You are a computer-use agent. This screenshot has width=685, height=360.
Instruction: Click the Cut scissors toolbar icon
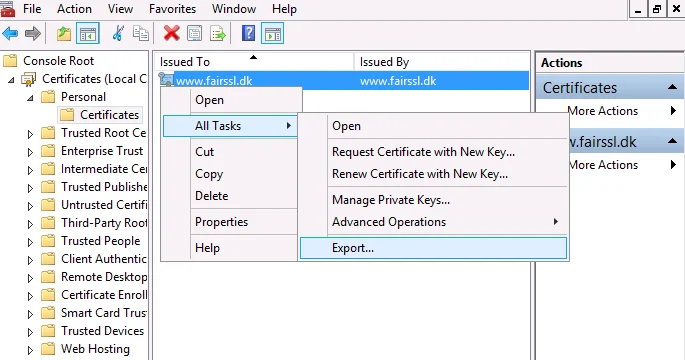(118, 34)
